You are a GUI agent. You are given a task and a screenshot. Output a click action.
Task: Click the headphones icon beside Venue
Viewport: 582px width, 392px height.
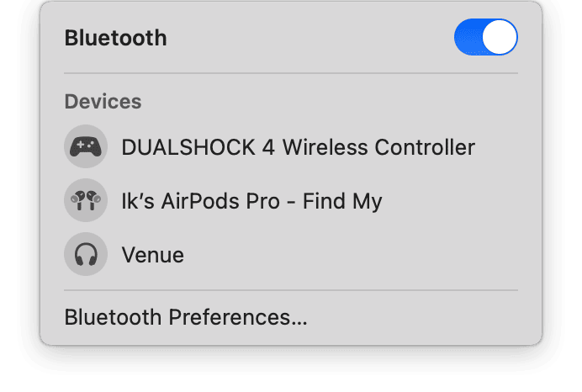pos(85,254)
